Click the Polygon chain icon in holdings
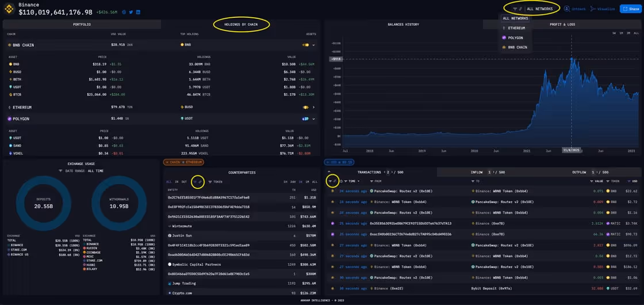Image resolution: width=644 pixels, height=305 pixels. pyautogui.click(x=9, y=119)
